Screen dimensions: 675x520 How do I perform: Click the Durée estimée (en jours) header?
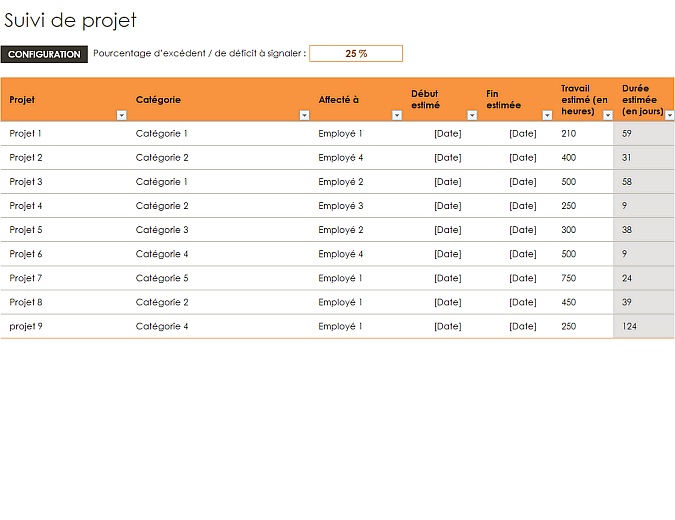click(642, 100)
